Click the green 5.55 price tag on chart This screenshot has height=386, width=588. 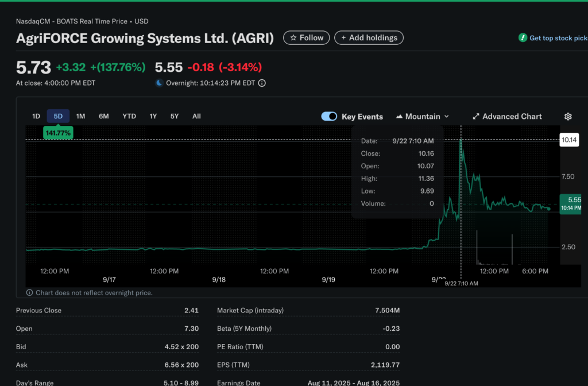(571, 203)
